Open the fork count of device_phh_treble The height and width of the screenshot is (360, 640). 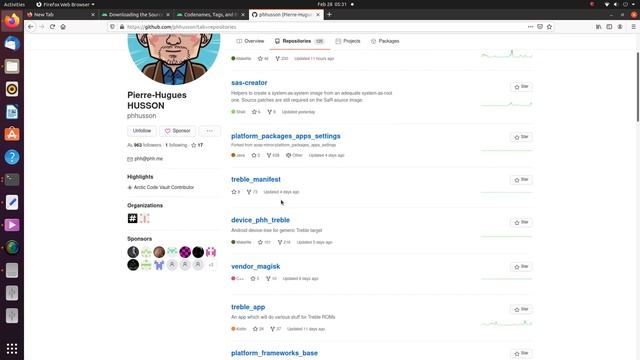[284, 242]
